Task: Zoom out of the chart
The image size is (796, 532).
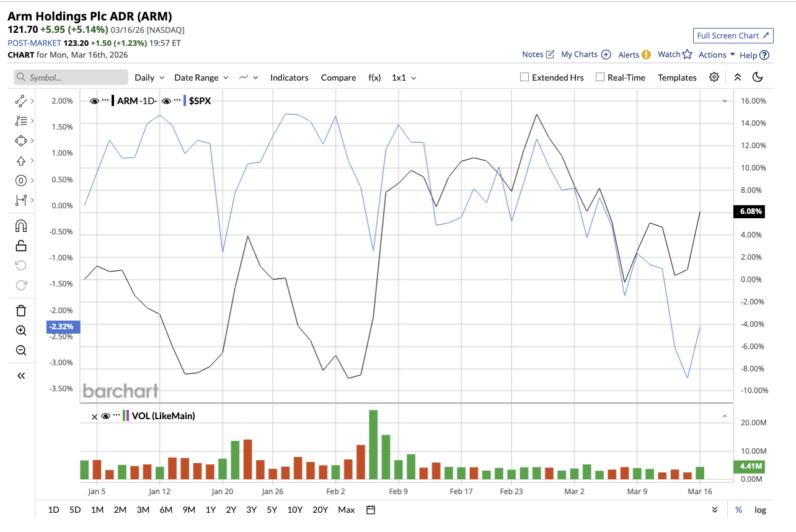Action: (21, 350)
